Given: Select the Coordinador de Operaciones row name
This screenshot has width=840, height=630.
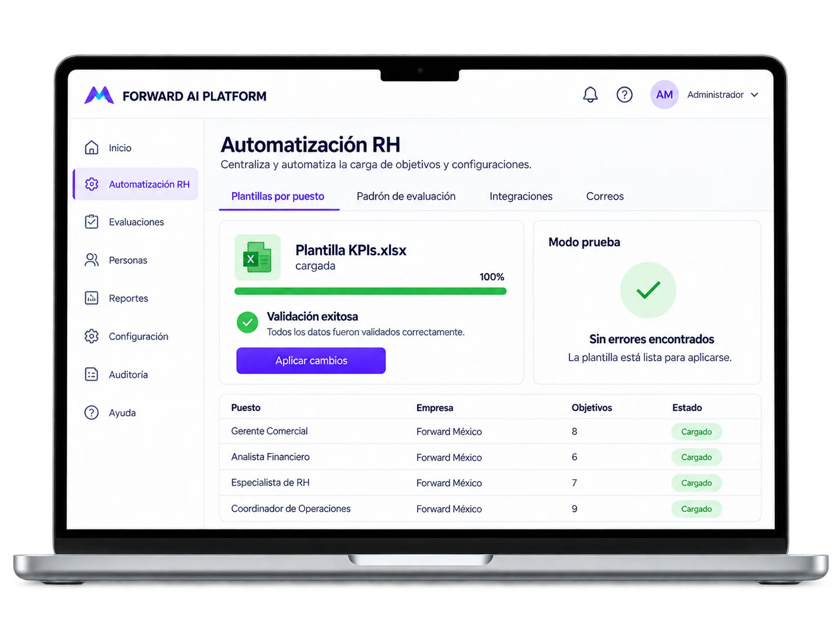Looking at the screenshot, I should coord(291,509).
